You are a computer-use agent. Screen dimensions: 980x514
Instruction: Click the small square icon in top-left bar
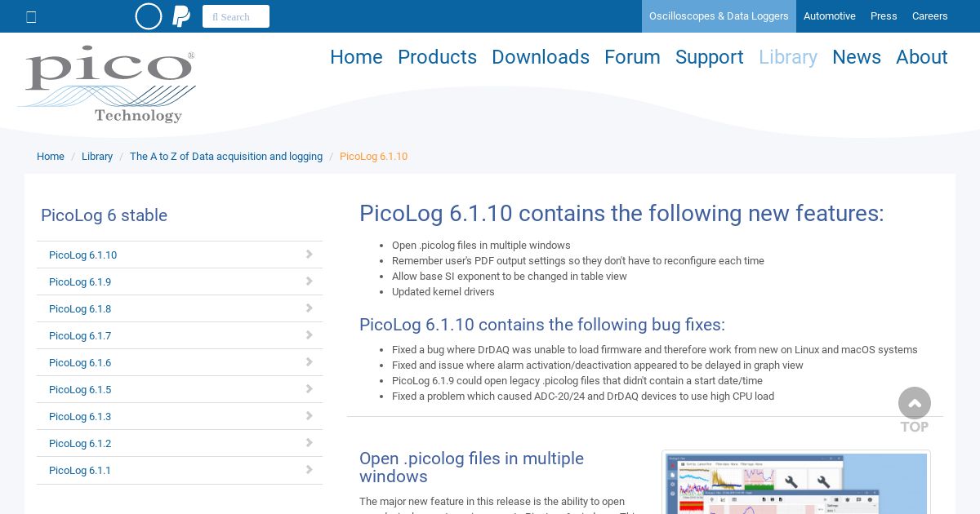pyautogui.click(x=31, y=16)
